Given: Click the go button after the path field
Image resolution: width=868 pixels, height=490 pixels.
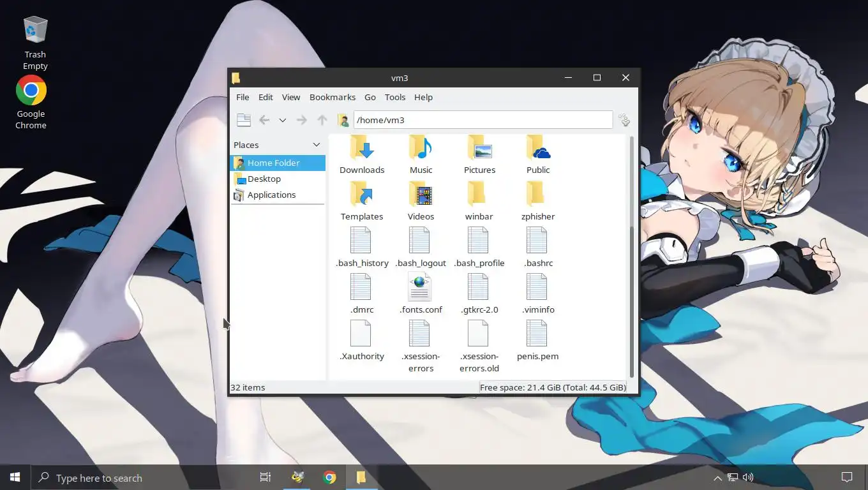Looking at the screenshot, I should coord(624,120).
